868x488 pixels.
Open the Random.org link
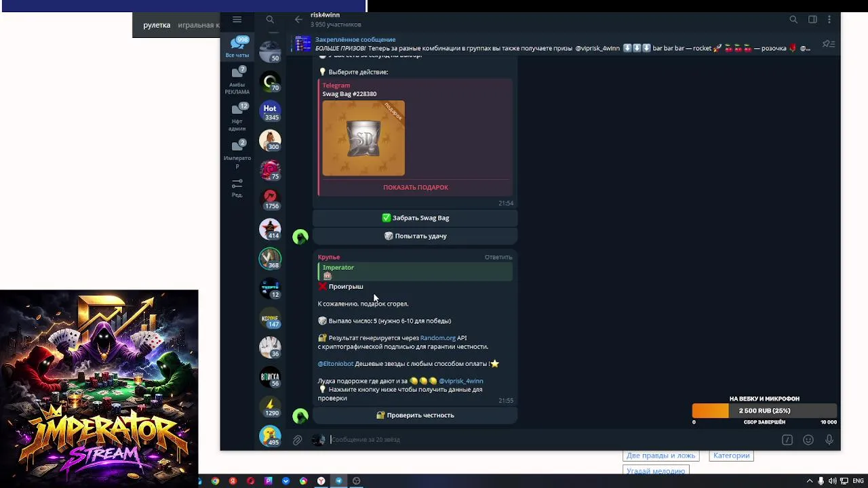pos(438,338)
